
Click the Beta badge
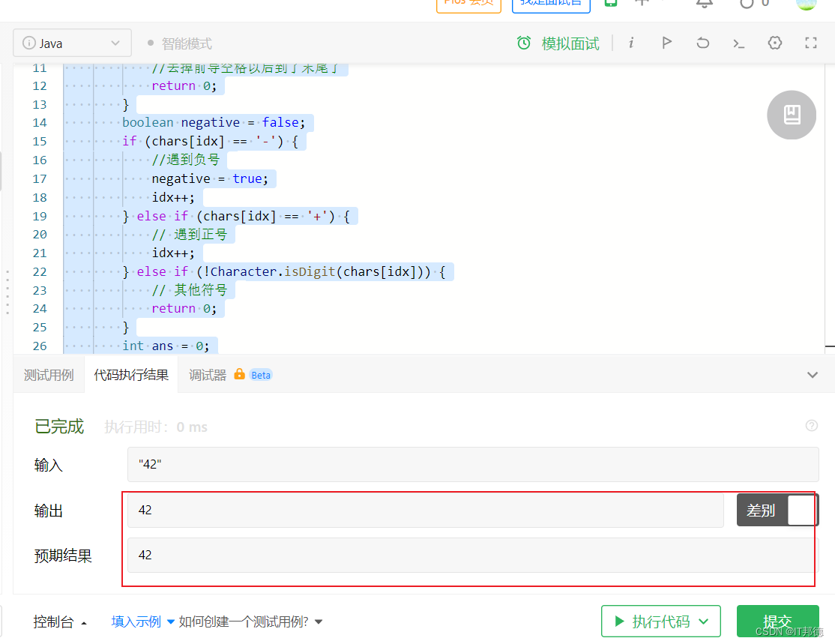pyautogui.click(x=261, y=375)
